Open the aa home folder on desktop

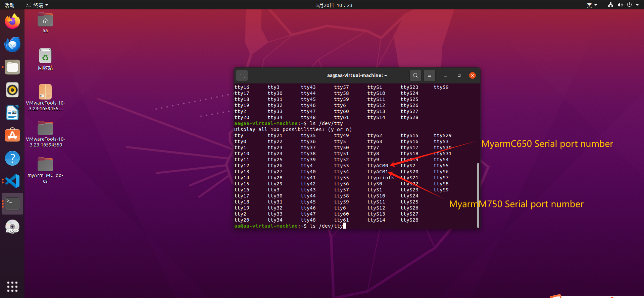click(x=45, y=23)
